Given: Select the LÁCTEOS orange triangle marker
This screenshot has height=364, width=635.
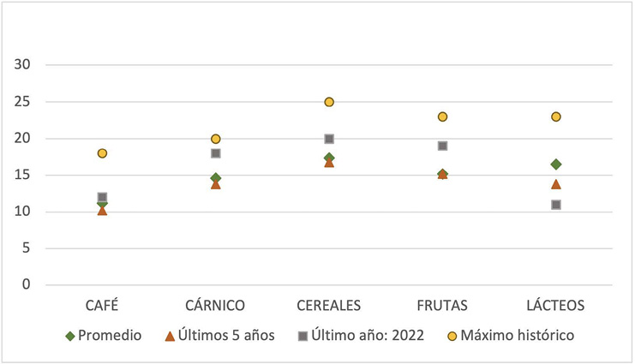Looking at the screenshot, I should coord(556,183).
